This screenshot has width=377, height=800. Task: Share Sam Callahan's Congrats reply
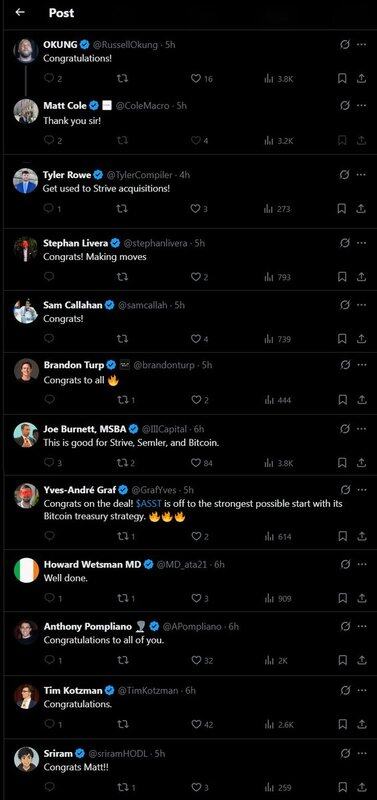point(361,339)
